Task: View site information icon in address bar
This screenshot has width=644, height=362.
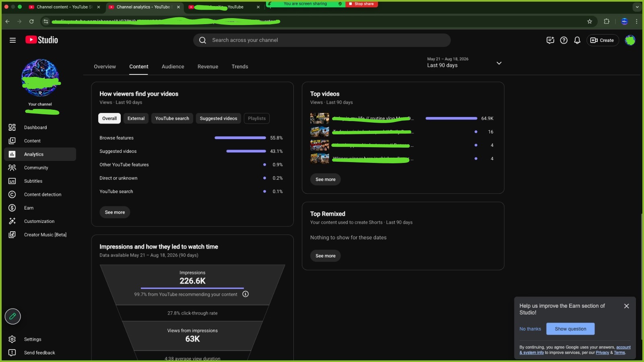Action: [45, 21]
